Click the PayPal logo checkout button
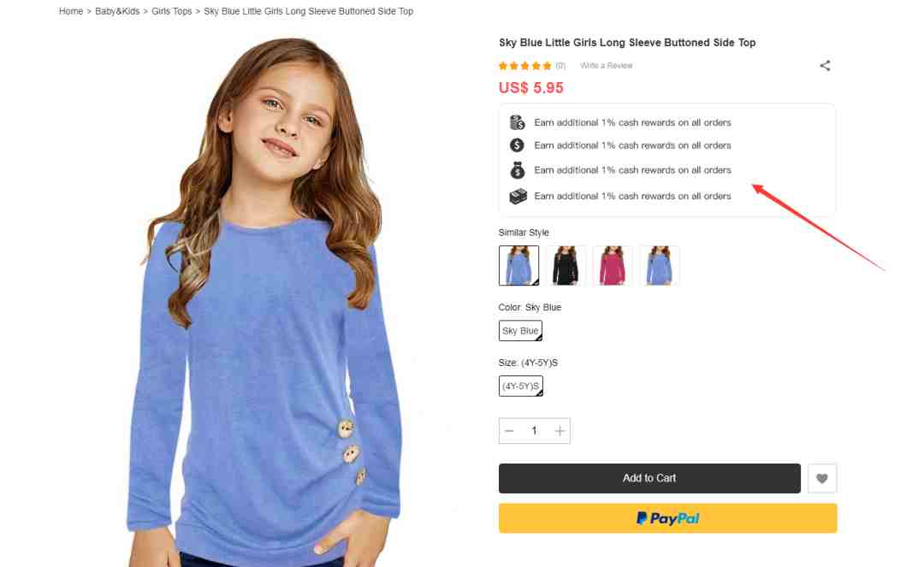 (x=667, y=518)
